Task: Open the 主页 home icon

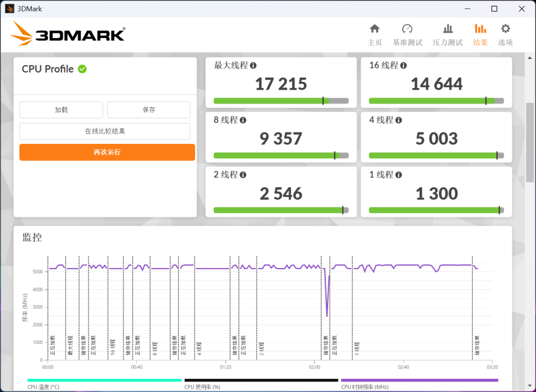Action: 375,29
